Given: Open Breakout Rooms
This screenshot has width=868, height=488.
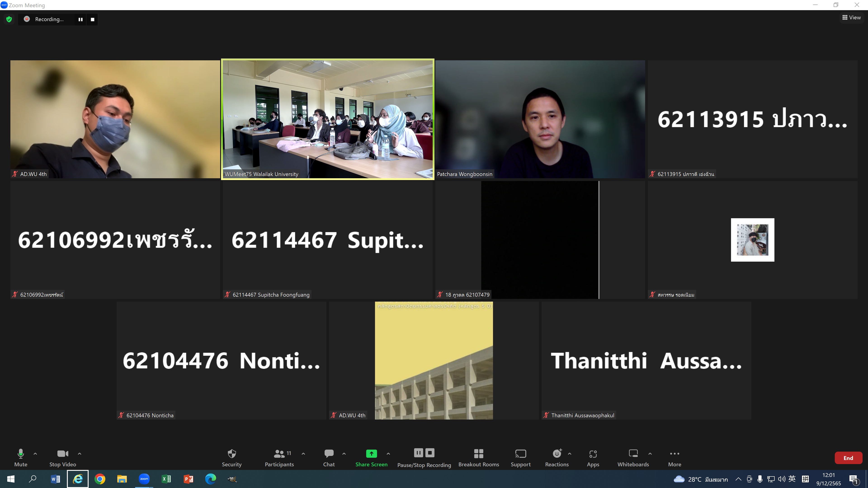Looking at the screenshot, I should 479,457.
